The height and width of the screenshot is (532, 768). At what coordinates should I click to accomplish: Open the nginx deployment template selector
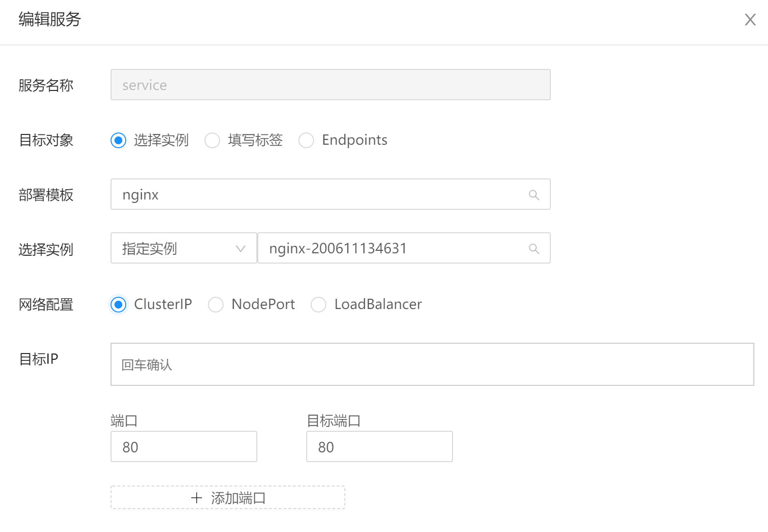pos(318,195)
